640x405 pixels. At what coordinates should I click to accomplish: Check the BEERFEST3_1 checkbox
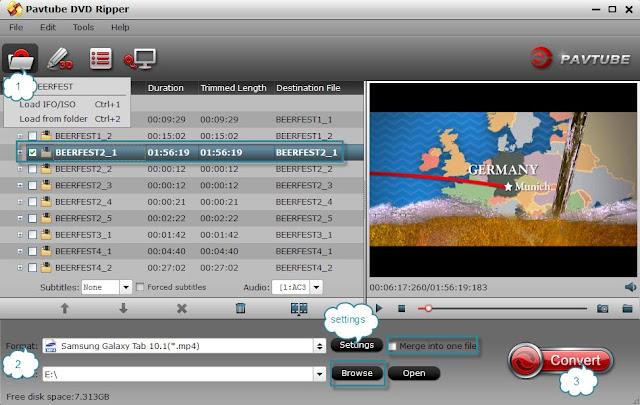click(x=33, y=235)
